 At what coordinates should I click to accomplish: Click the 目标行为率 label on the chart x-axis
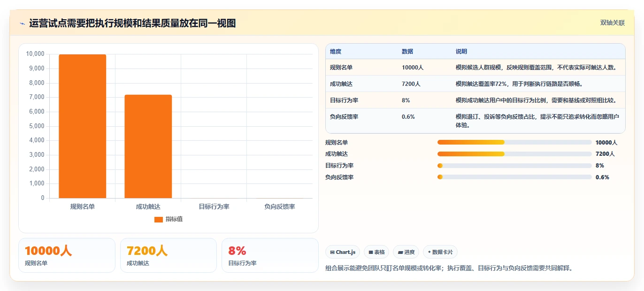point(214,207)
